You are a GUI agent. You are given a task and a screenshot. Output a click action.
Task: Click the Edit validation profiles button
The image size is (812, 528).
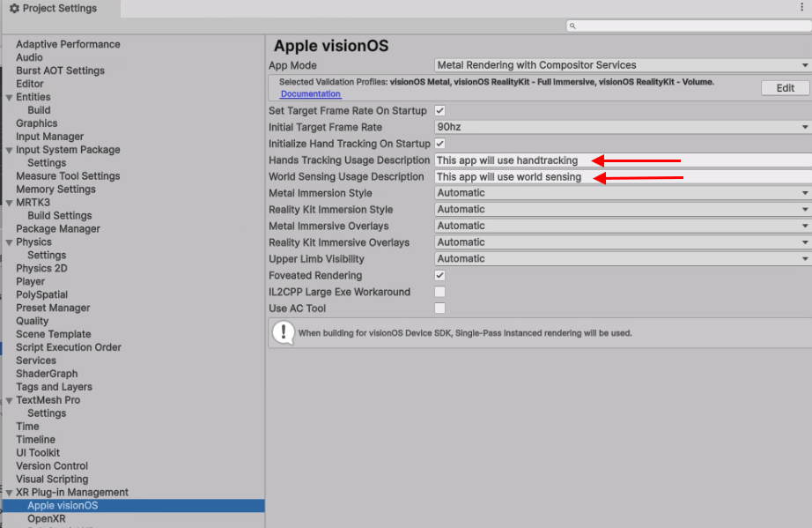785,88
